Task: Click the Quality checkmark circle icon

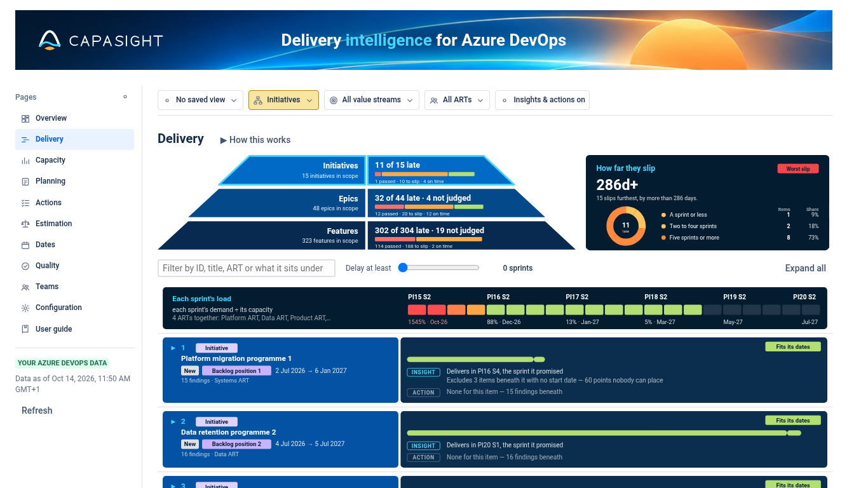Action: (25, 266)
